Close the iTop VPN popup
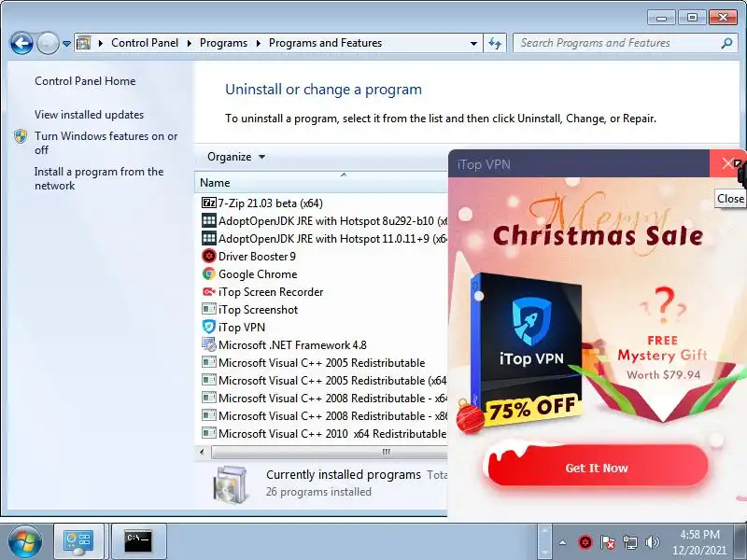 click(x=727, y=163)
